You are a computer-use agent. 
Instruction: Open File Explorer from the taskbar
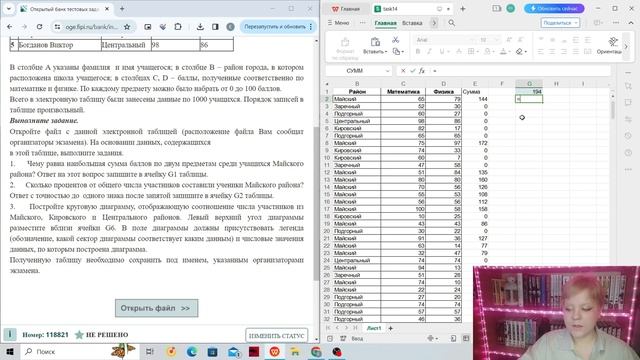pyautogui.click(x=295, y=351)
